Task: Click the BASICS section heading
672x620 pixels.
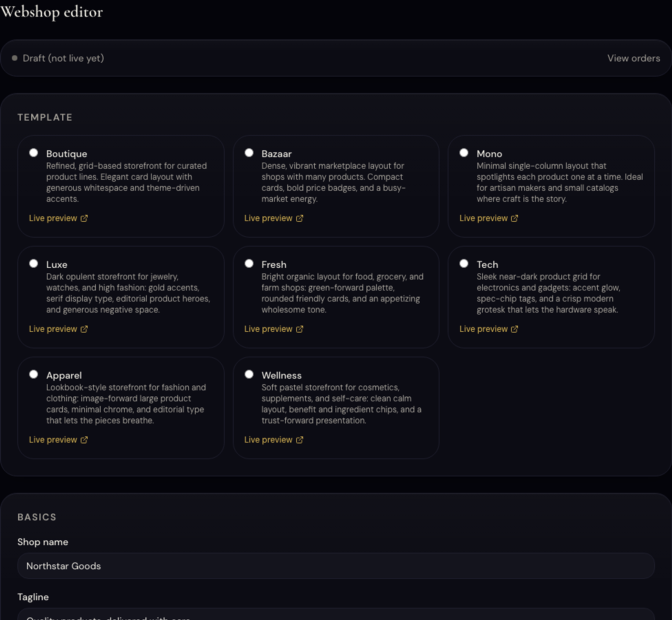Action: click(x=37, y=517)
